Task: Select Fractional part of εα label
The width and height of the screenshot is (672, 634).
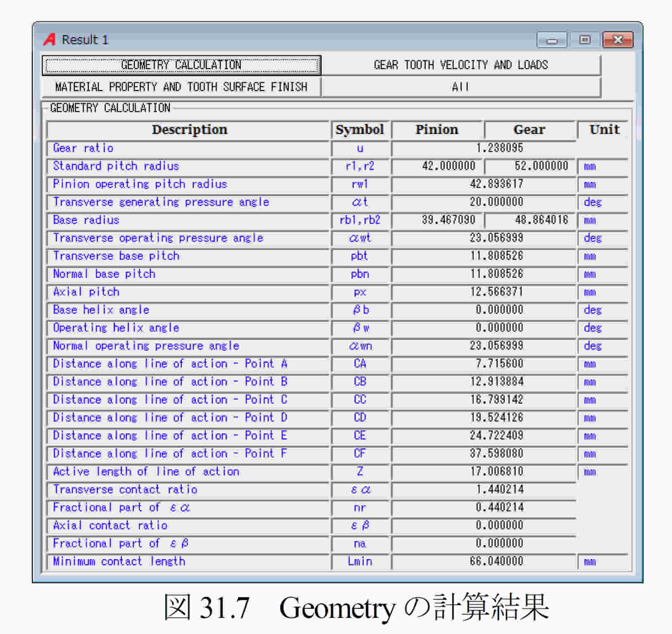Action: (122, 508)
